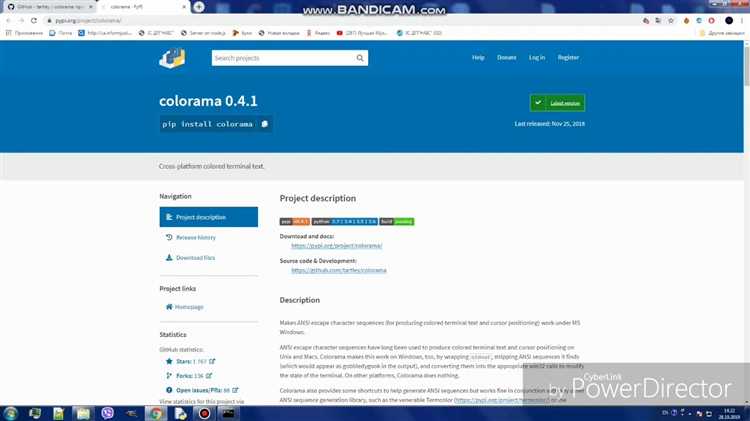Open the Help menu link
The width and height of the screenshot is (750, 421).
pos(478,57)
